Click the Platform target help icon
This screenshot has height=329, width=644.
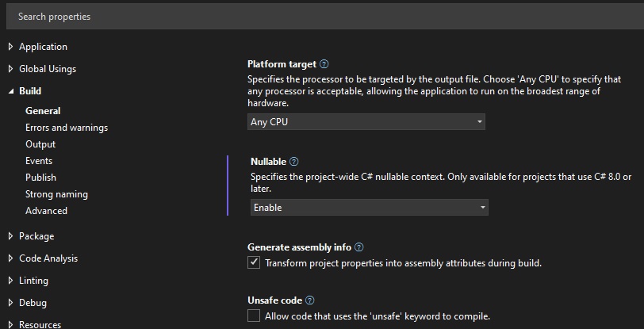[324, 64]
